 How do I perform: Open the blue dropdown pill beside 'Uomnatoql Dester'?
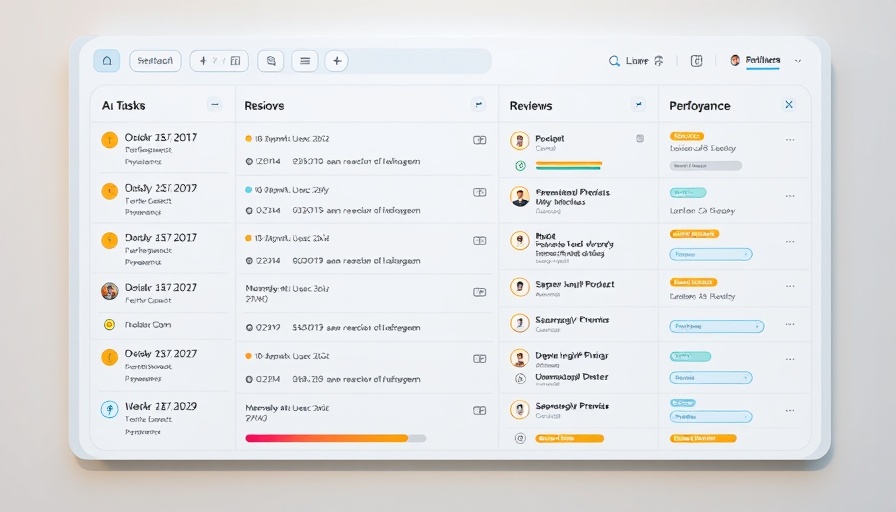pyautogui.click(x=711, y=378)
